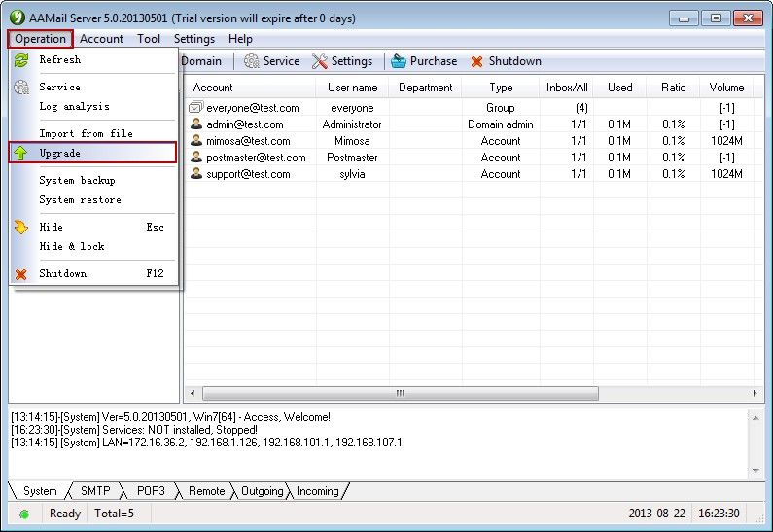Switch to the POP3 log tab

[x=151, y=491]
